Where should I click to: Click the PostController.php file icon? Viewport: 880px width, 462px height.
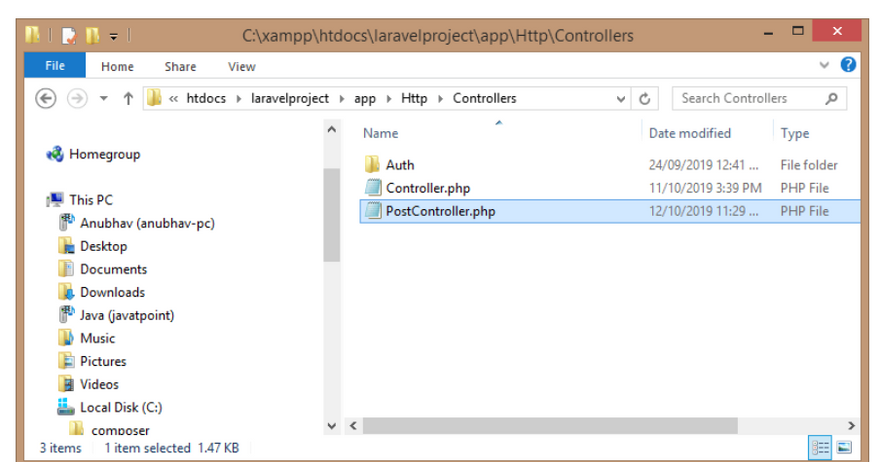coord(372,211)
